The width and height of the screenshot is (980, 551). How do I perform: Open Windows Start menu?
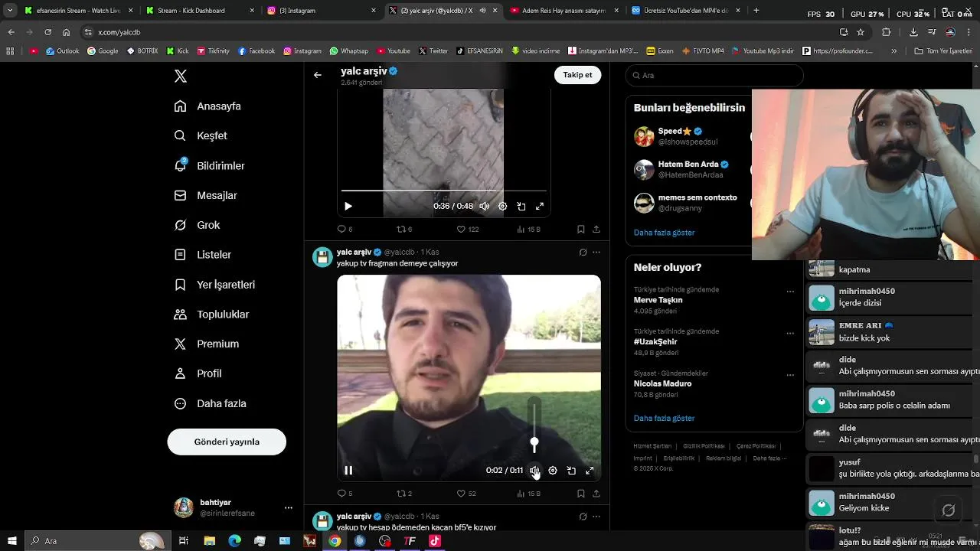[11, 541]
